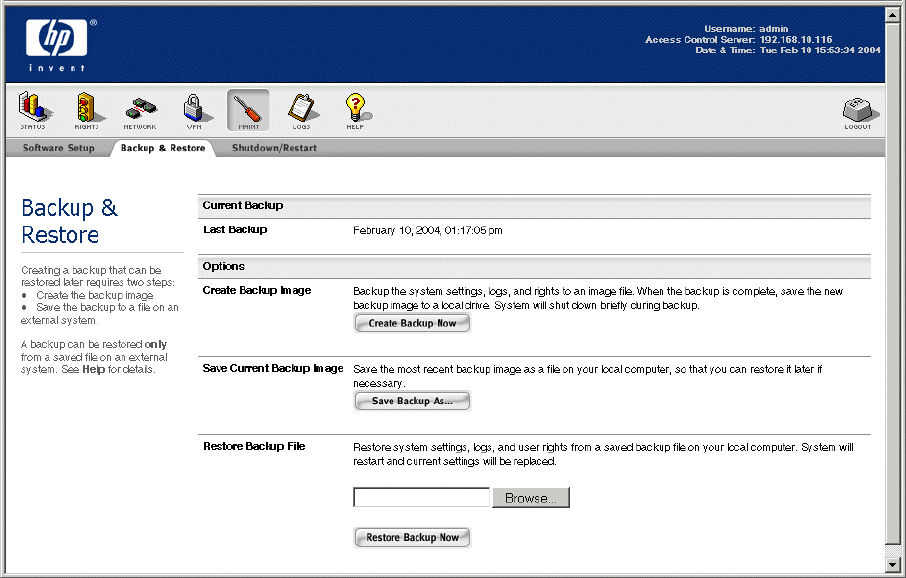
Task: Select the VPN padlock icon
Action: [193, 109]
